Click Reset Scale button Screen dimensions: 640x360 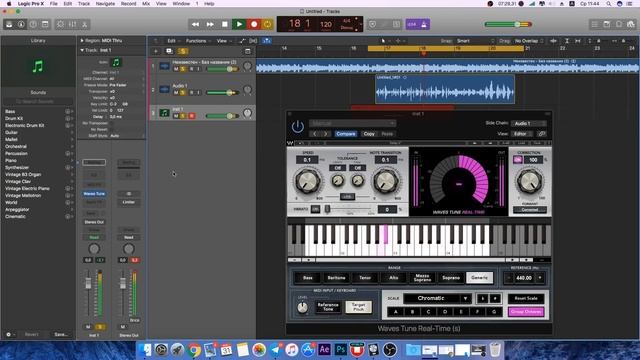click(x=526, y=298)
